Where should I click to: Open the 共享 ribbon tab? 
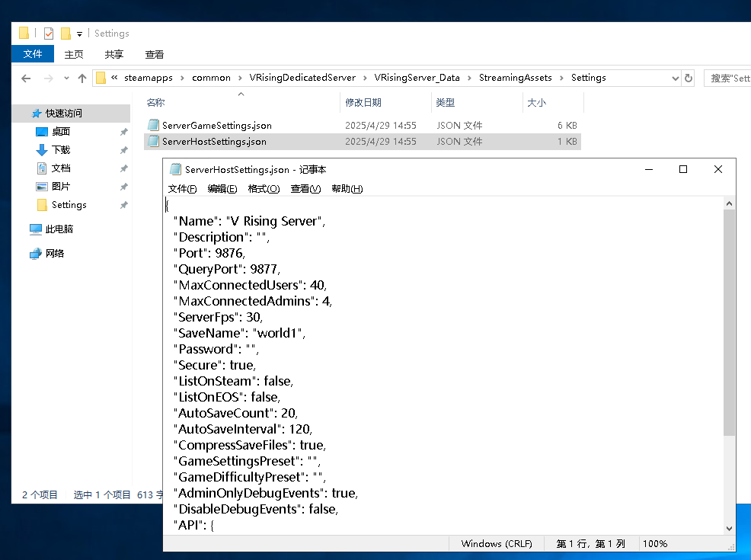pos(114,54)
